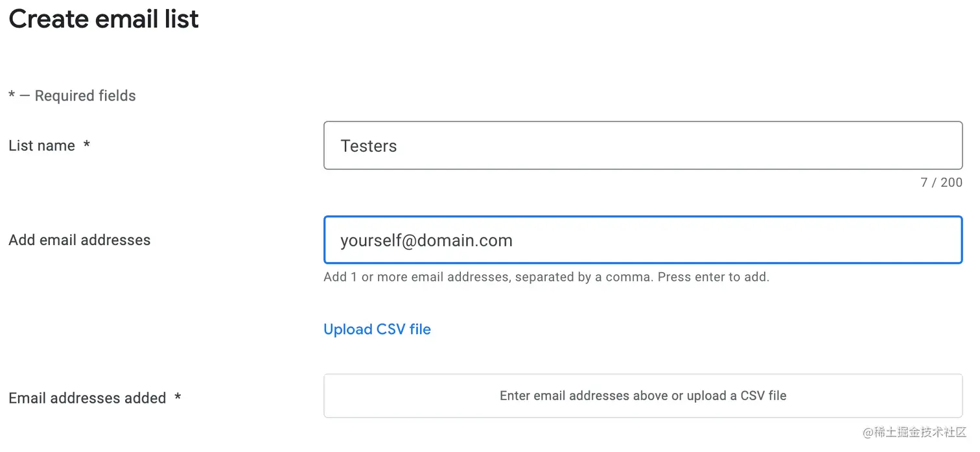Select the 'List name' field label
Image resolution: width=980 pixels, height=452 pixels.
42,146
